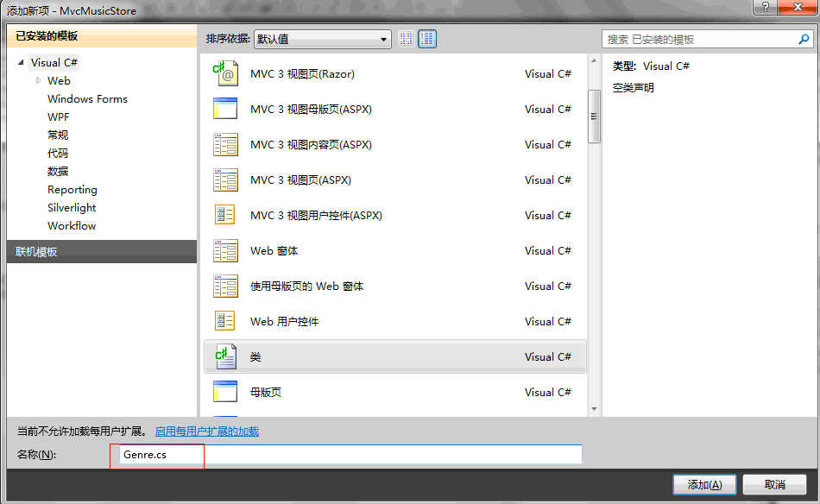Click the Web 用户控件 template icon
820x504 pixels.
coord(225,321)
